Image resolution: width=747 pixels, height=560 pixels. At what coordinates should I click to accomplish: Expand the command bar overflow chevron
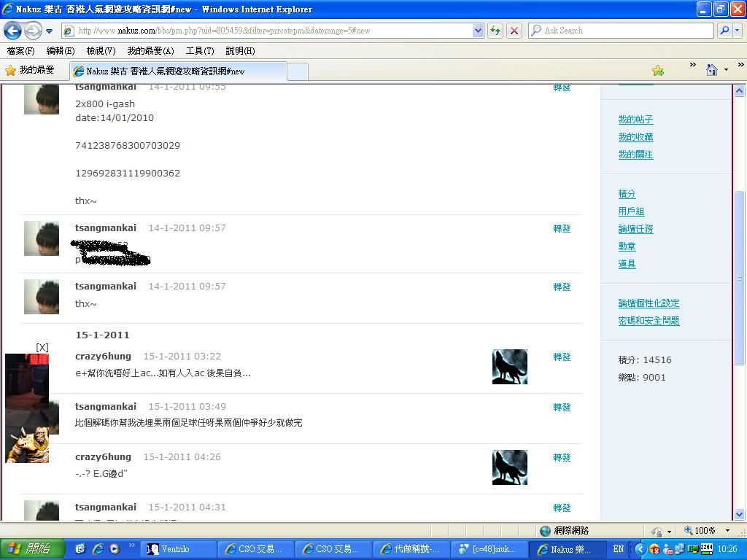point(741,65)
